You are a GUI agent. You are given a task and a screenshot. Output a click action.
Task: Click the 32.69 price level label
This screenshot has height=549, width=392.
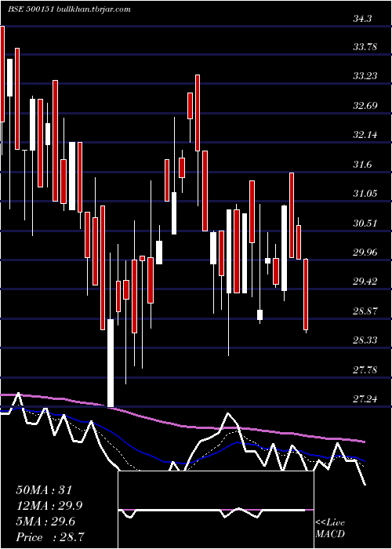coord(365,105)
